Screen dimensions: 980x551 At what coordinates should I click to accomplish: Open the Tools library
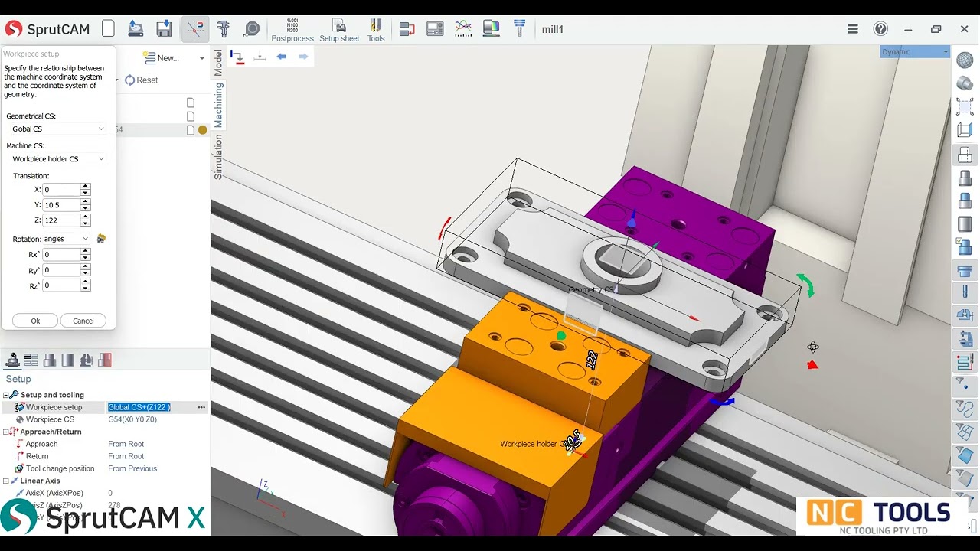[376, 30]
